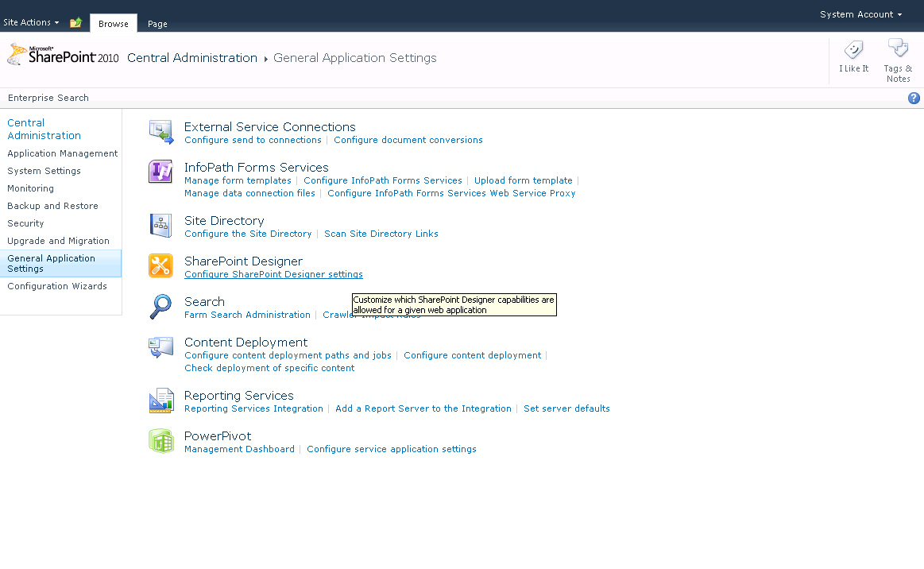Click Check deployment of specific content
The image size is (924, 569).
click(x=269, y=368)
